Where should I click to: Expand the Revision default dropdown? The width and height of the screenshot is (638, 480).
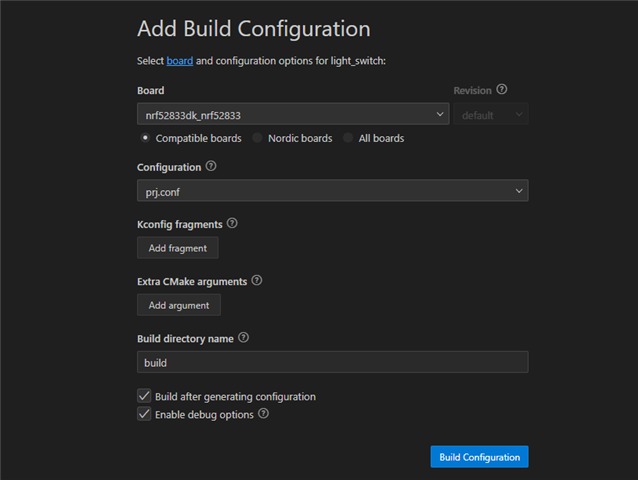tap(491, 114)
